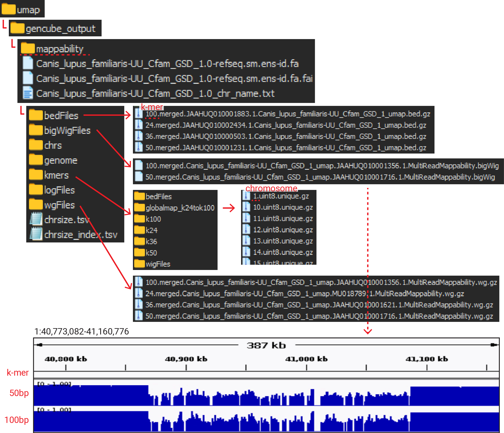Image resolution: width=504 pixels, height=433 pixels.
Task: Select 24.merged MU018789.1 wg.gz file name
Action: pyautogui.click(x=304, y=293)
